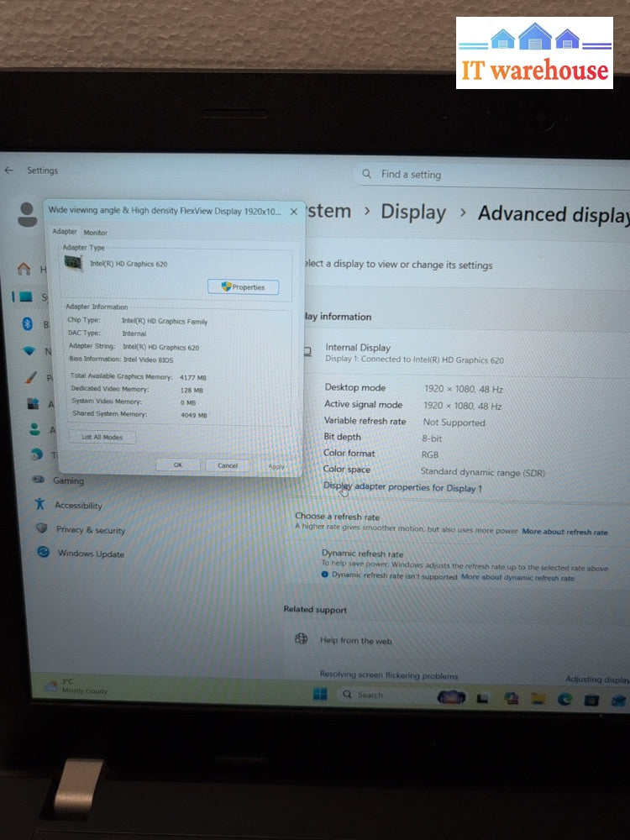Open Resolving screen flickering problems link
Image resolution: width=630 pixels, height=840 pixels.
(x=389, y=675)
